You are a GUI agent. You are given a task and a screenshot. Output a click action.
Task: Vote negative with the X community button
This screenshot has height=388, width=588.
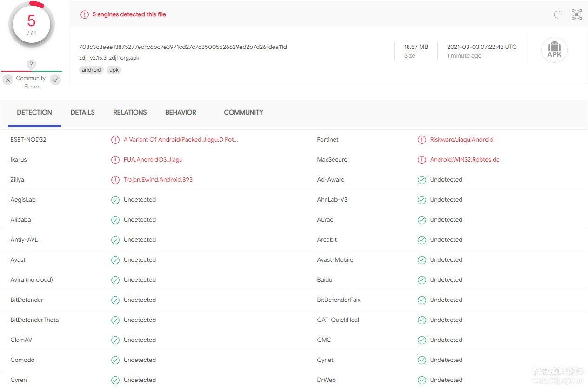click(8, 80)
